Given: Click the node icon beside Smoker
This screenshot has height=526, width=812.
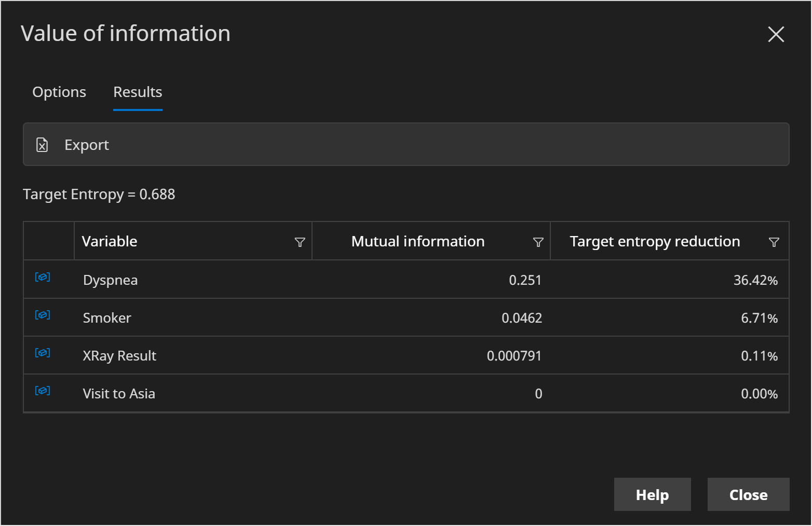Looking at the screenshot, I should 43,315.
